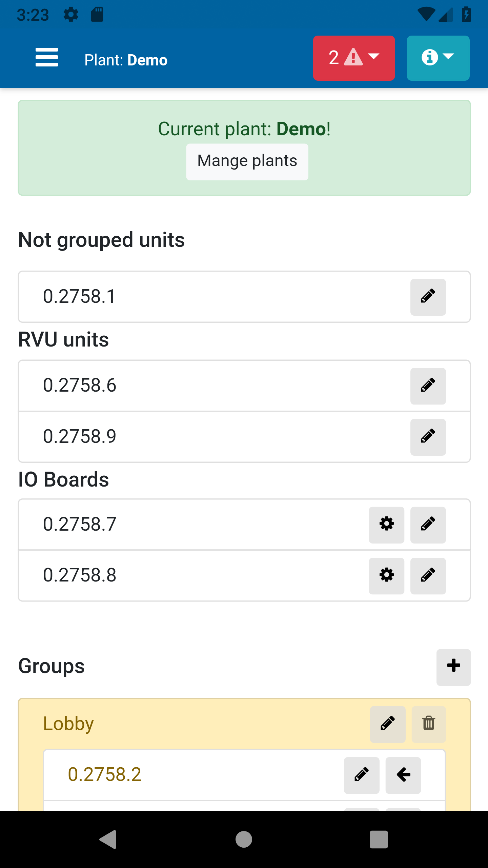Rename the Lobby group with pencil
The image size is (488, 868).
(x=388, y=724)
